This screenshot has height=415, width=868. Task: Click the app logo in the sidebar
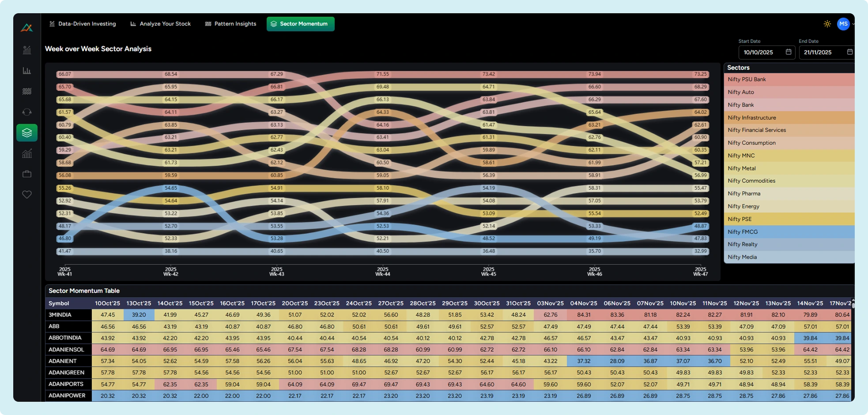pos(26,28)
